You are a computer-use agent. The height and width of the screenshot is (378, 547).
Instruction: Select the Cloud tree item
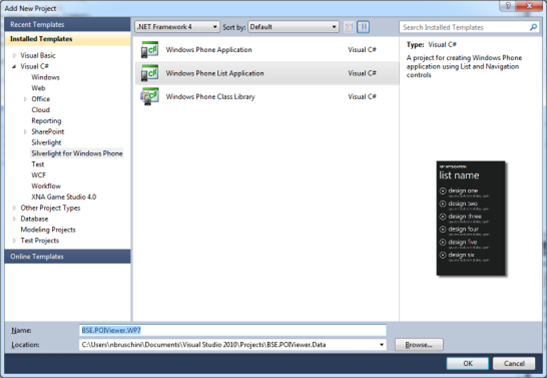(40, 110)
